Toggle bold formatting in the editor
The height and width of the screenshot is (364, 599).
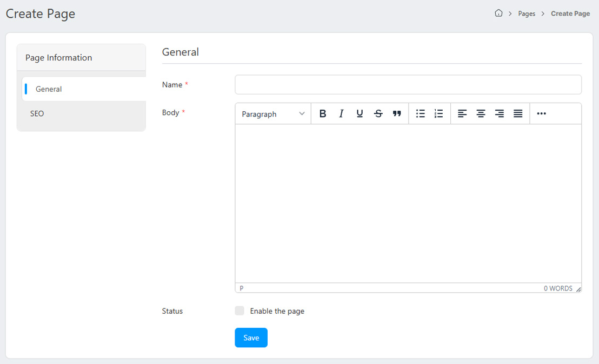pyautogui.click(x=323, y=113)
